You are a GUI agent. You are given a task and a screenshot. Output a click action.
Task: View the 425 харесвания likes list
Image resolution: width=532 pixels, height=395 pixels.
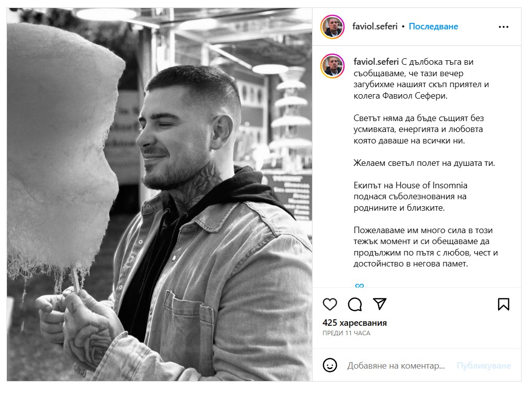tap(354, 323)
